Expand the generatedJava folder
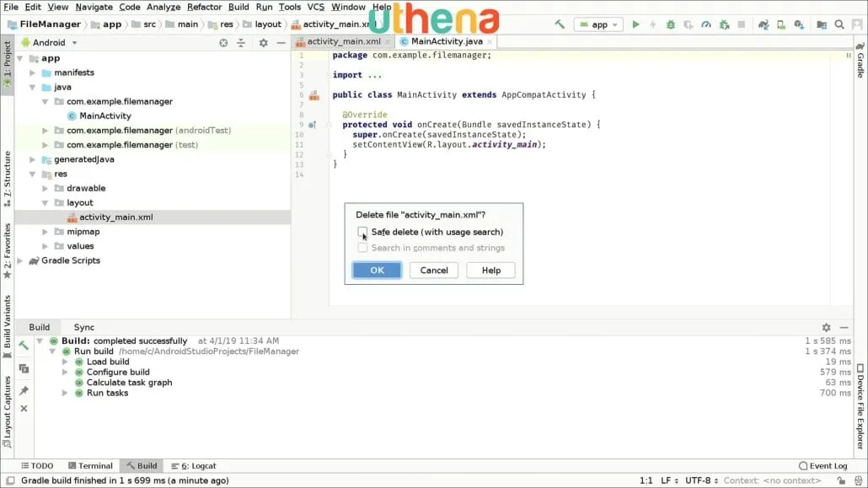868x488 pixels. tap(33, 159)
